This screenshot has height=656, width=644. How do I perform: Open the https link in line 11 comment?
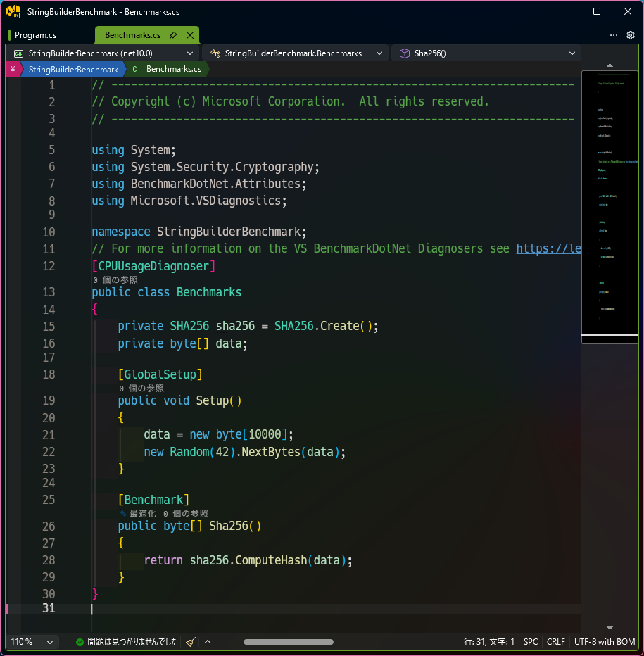coord(548,248)
